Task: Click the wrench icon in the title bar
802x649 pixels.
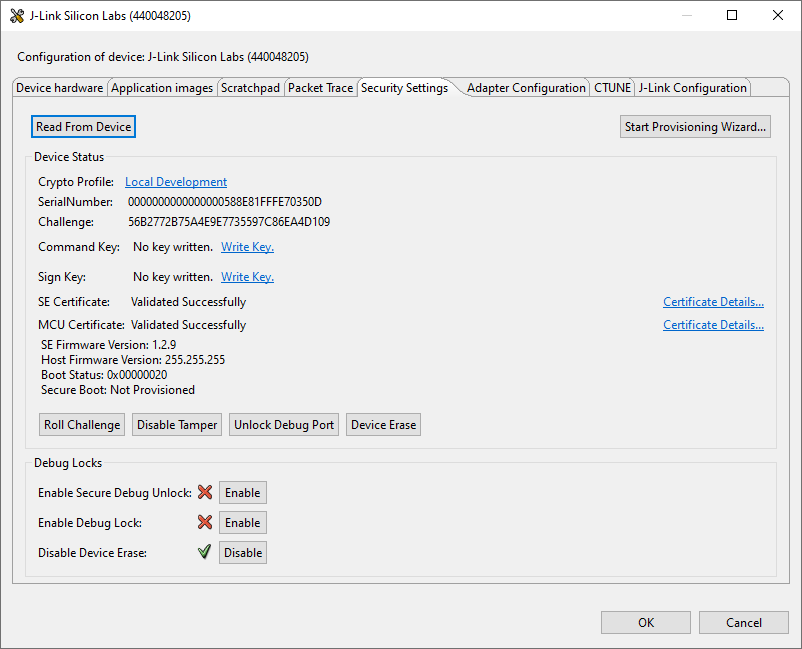Action: pos(17,15)
